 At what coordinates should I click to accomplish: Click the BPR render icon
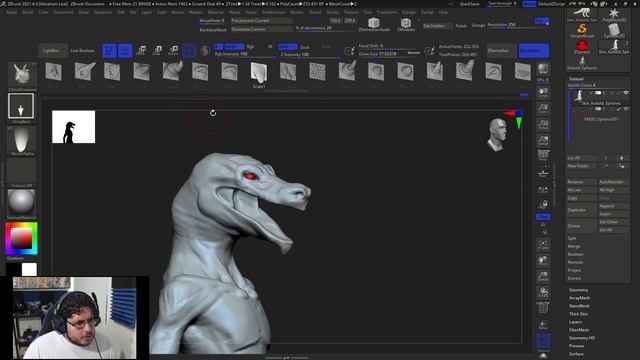pyautogui.click(x=543, y=70)
